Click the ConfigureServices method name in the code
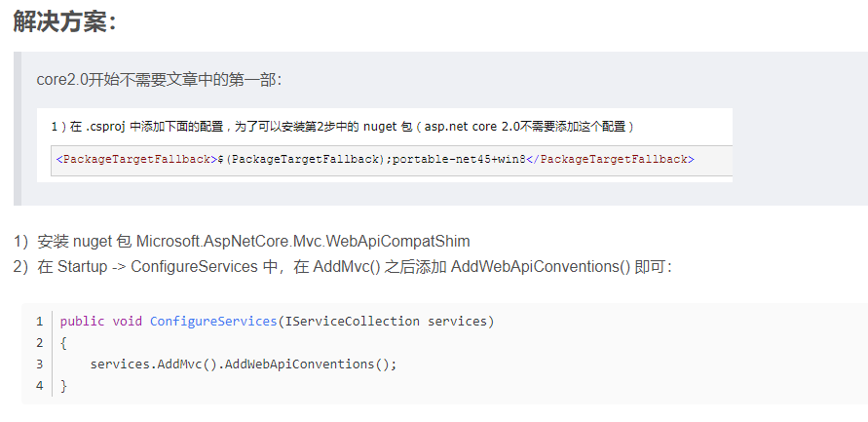The width and height of the screenshot is (868, 422). coord(212,321)
